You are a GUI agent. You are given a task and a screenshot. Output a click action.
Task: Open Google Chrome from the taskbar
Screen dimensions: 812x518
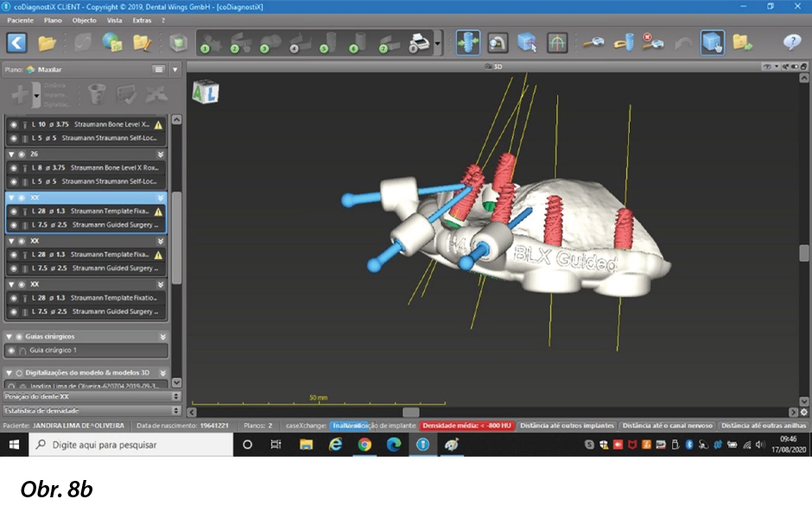coord(365,445)
